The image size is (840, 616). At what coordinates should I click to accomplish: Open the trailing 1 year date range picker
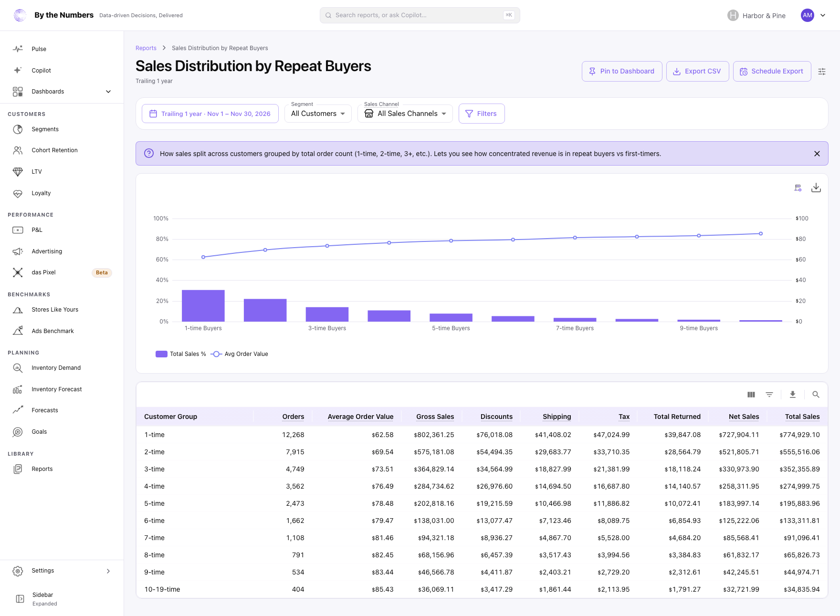pos(210,114)
